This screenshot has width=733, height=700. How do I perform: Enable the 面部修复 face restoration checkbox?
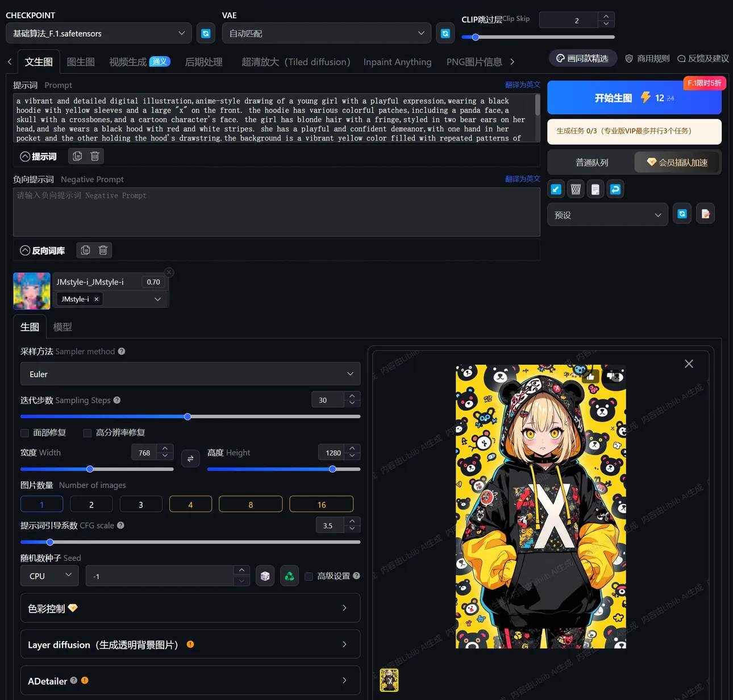pyautogui.click(x=25, y=433)
